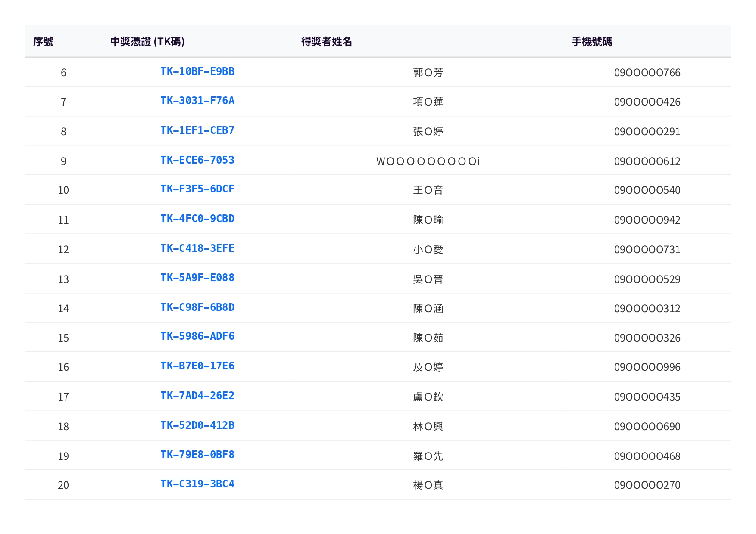Select voucher TK-5A9F-E088

coord(197,278)
